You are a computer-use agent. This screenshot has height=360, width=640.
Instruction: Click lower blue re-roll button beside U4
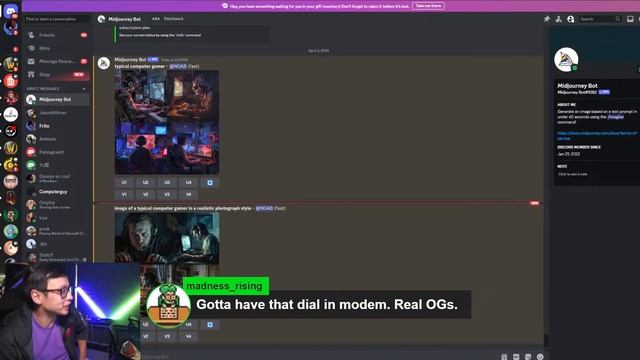click(x=210, y=324)
